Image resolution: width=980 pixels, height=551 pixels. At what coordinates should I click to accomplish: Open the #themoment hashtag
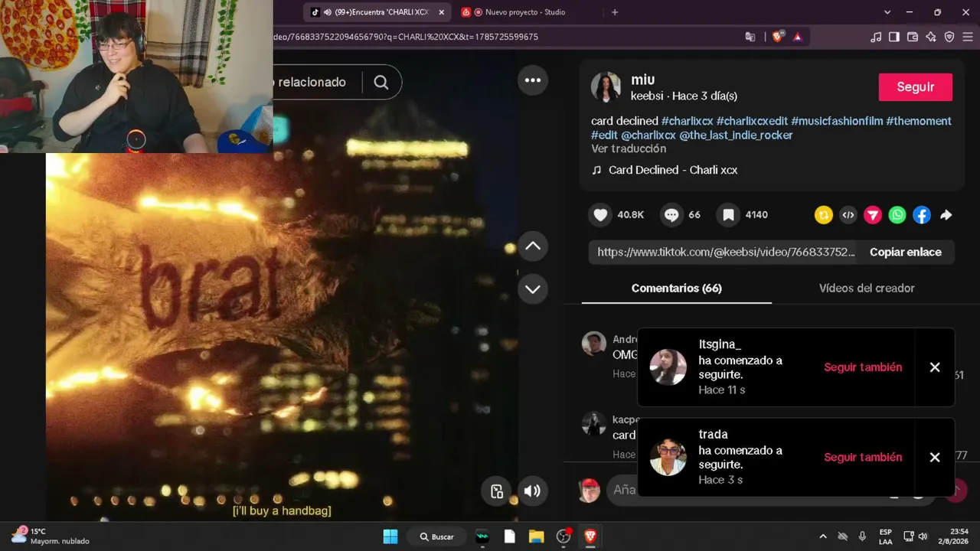pyautogui.click(x=919, y=121)
